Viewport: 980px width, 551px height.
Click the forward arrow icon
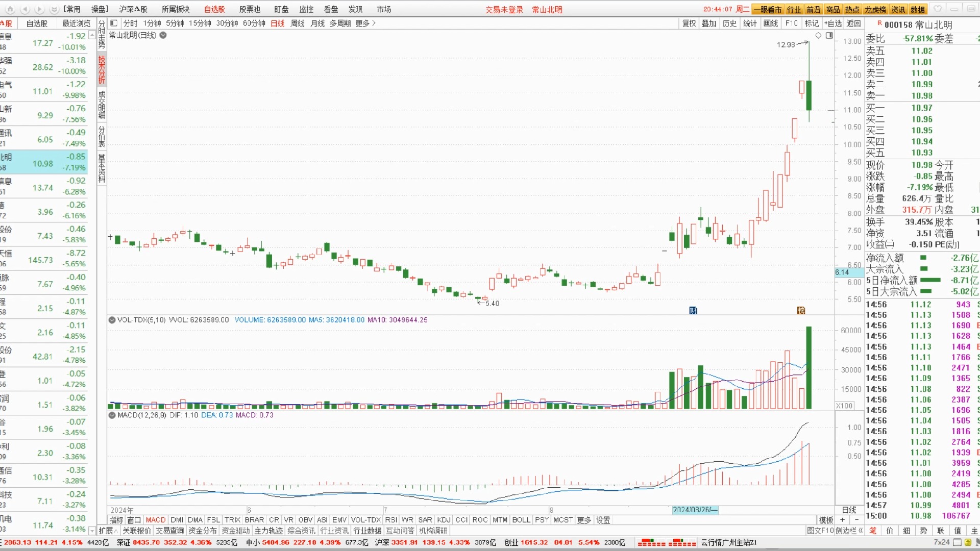(39, 9)
